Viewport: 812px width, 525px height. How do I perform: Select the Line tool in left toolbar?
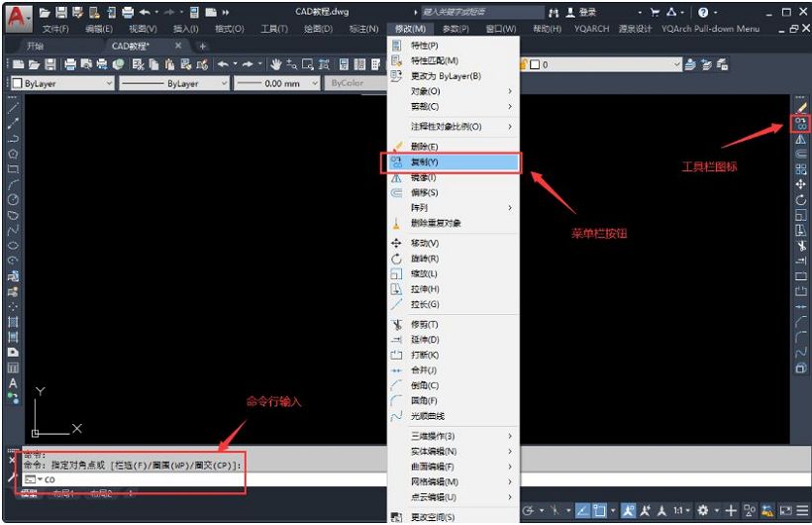13,108
